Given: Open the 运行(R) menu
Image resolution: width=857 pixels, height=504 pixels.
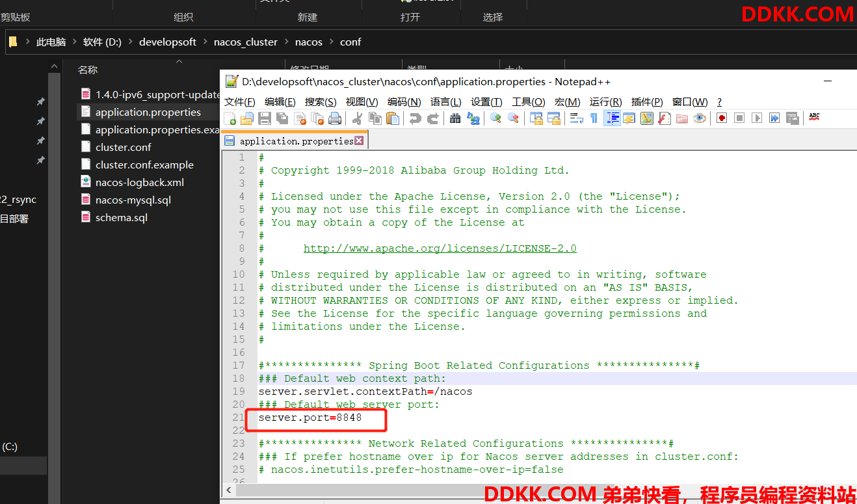Looking at the screenshot, I should tap(606, 102).
